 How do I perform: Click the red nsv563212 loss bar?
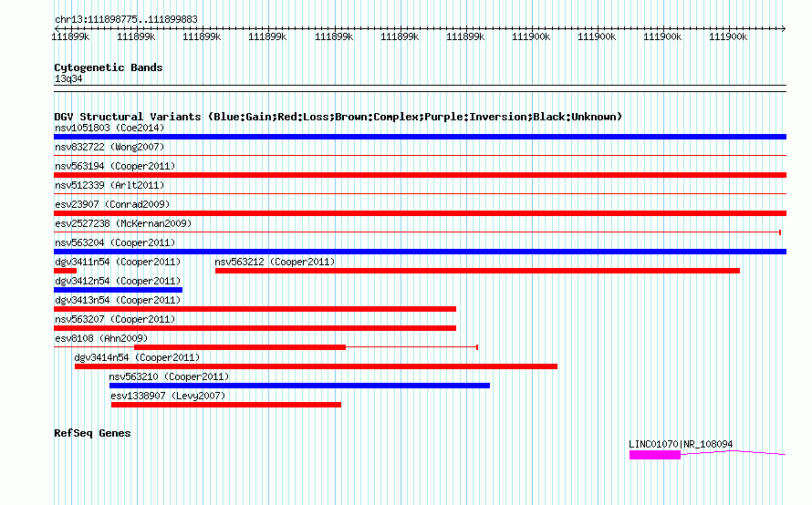477,271
